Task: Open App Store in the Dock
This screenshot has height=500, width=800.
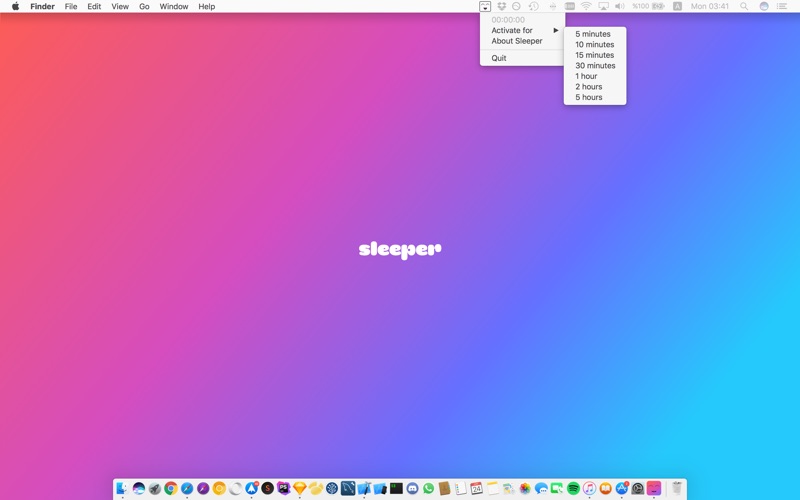Action: click(x=621, y=488)
